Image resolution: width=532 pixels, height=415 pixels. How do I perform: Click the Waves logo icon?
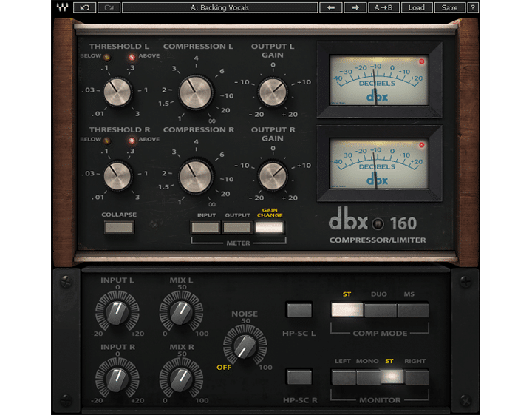tap(62, 7)
